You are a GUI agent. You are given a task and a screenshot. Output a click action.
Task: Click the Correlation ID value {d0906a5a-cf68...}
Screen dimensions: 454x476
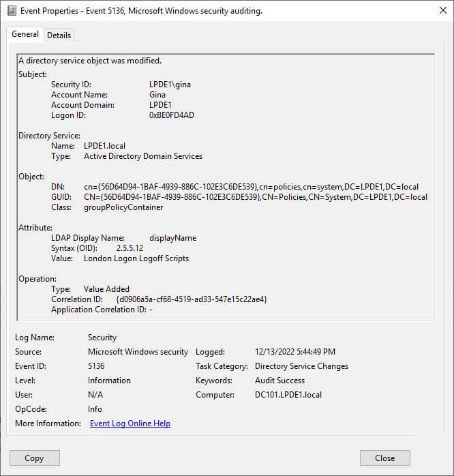192,299
